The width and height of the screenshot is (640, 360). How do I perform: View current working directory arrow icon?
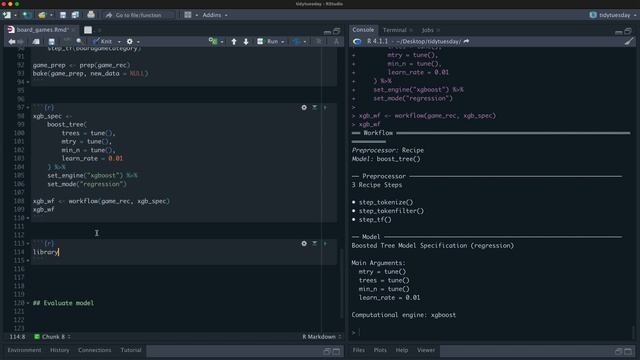[x=467, y=41]
